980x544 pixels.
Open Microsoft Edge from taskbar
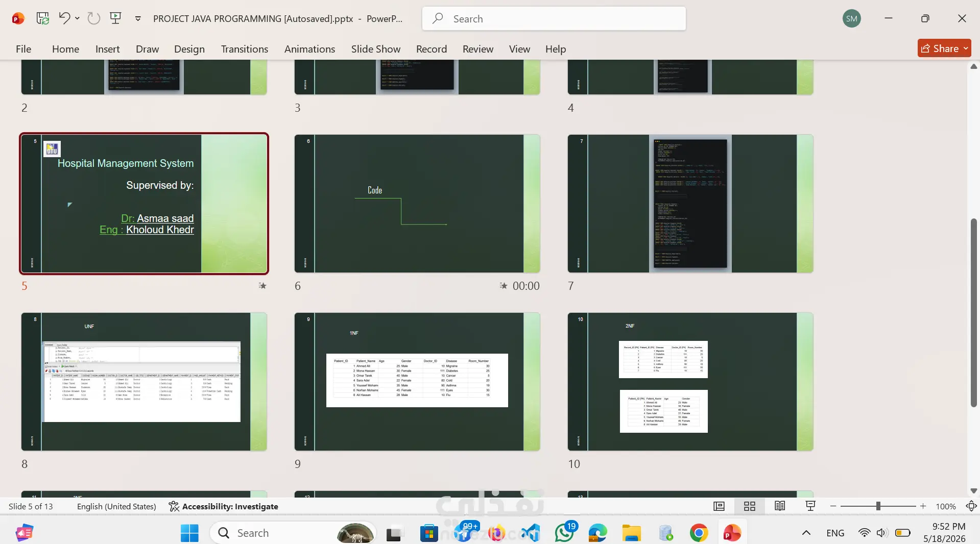(597, 533)
